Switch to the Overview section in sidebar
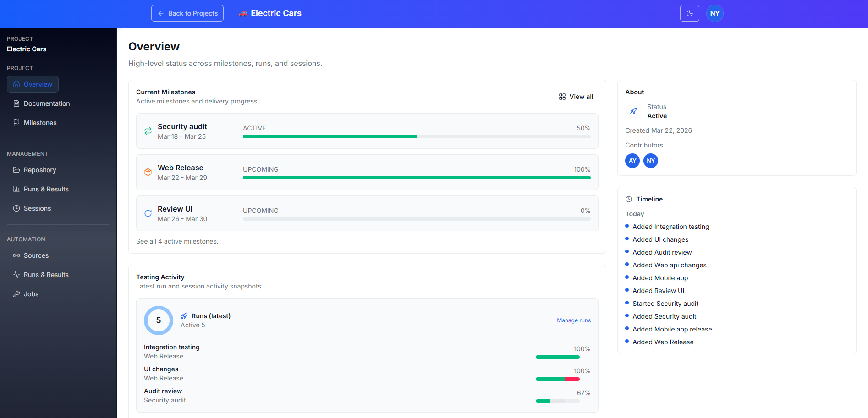868x418 pixels. [x=33, y=84]
